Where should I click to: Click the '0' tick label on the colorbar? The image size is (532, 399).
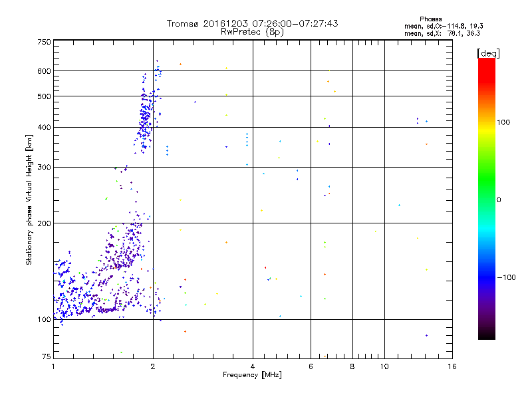click(499, 200)
